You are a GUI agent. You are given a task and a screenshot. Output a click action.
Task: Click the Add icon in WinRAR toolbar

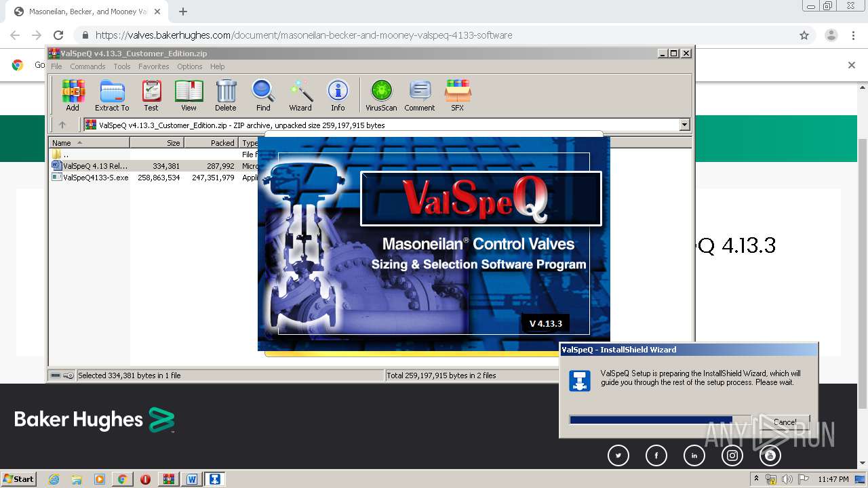tap(73, 96)
